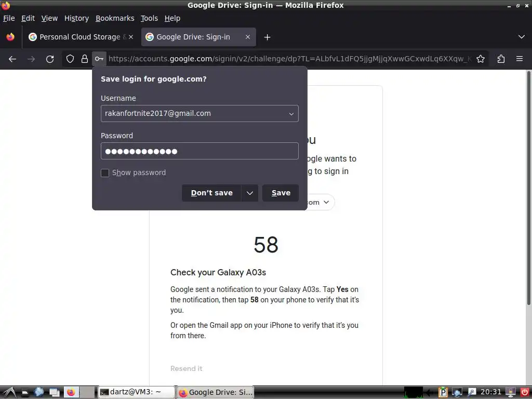Click the clock showing 20:31
The height and width of the screenshot is (399, 532).
(x=491, y=392)
